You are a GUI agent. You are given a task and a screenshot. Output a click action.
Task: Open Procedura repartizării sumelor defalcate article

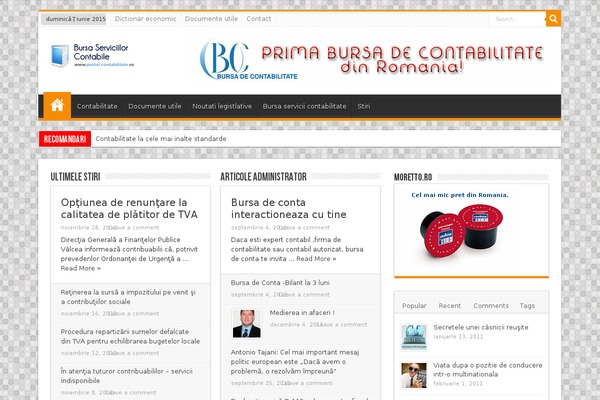[130, 336]
